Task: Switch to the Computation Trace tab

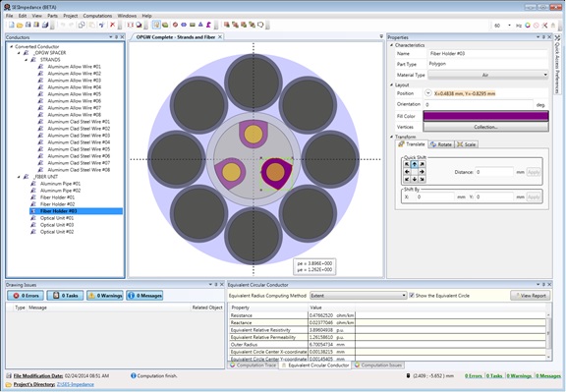Action: 254,365
